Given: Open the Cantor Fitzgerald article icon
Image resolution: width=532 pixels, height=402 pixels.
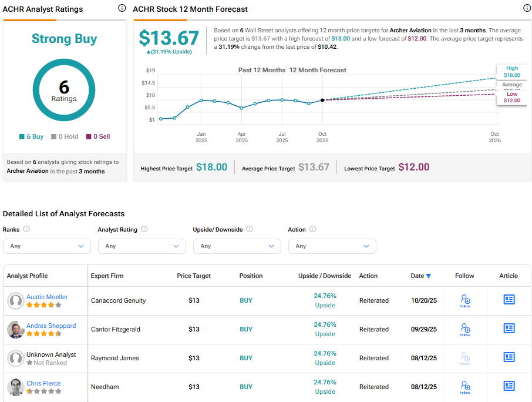Looking at the screenshot, I should click(x=509, y=329).
